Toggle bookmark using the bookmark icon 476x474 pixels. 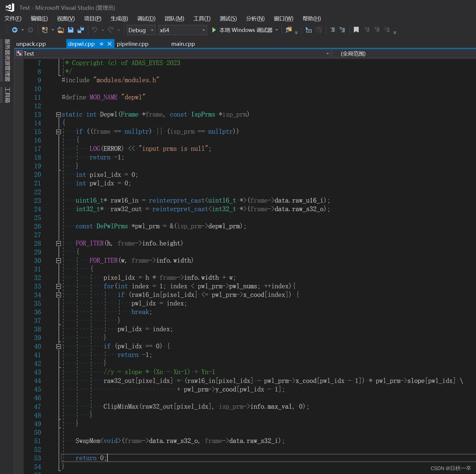[356, 30]
